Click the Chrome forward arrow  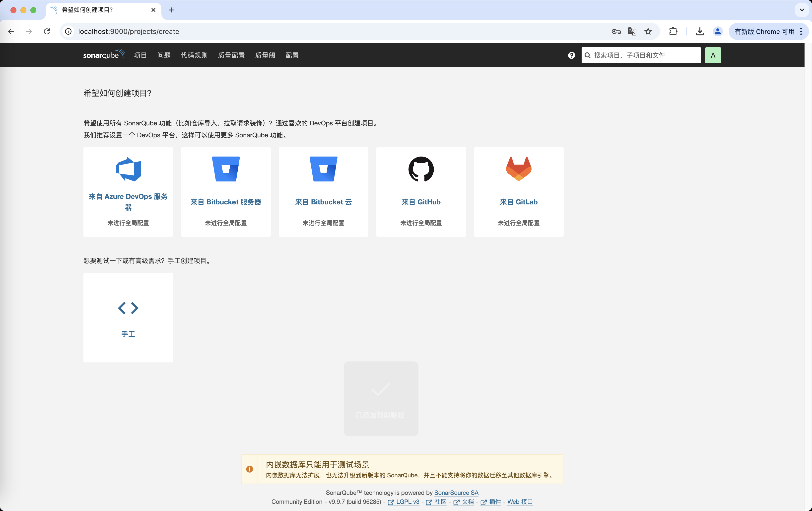(x=29, y=31)
